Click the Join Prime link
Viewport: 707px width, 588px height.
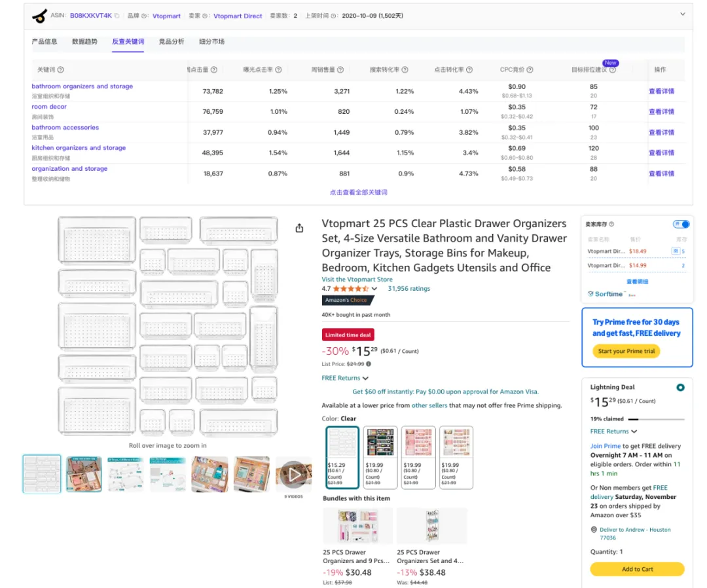point(606,446)
